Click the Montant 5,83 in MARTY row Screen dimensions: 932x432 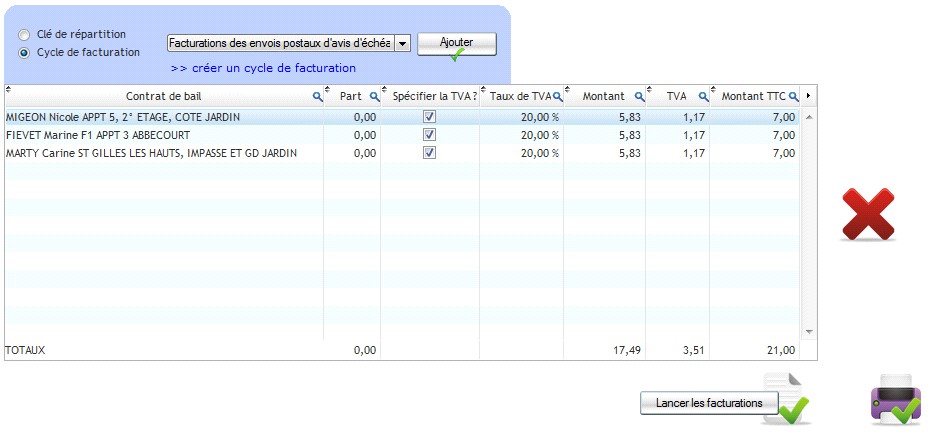click(629, 153)
